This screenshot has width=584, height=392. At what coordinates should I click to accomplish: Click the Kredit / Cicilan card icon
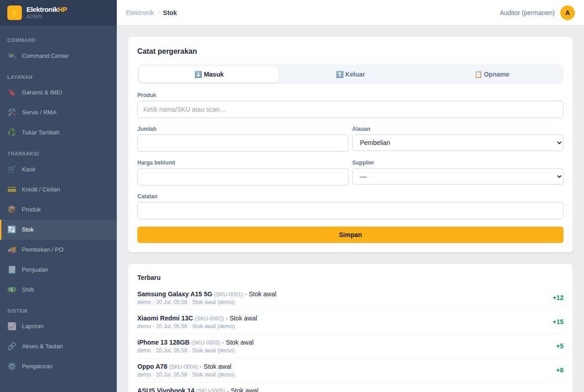pos(12,190)
